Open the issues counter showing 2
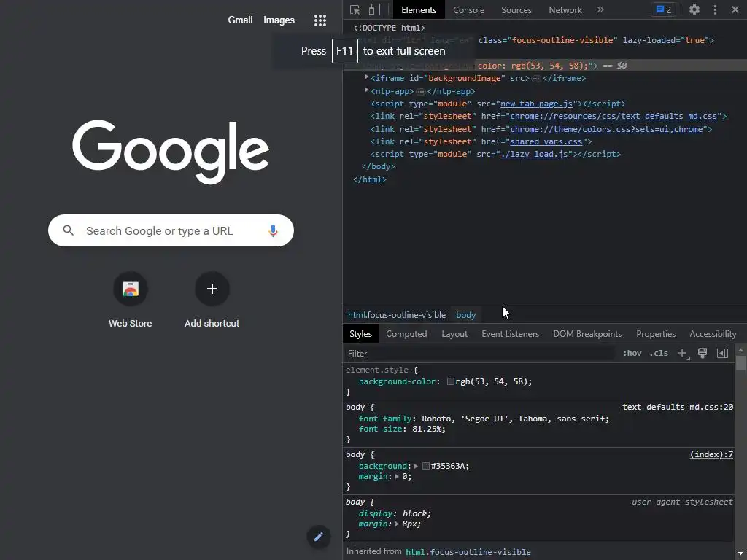Image resolution: width=747 pixels, height=560 pixels. click(663, 9)
